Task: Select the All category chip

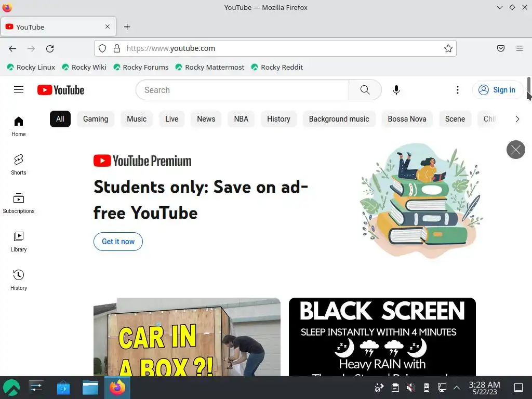Action: click(x=60, y=119)
